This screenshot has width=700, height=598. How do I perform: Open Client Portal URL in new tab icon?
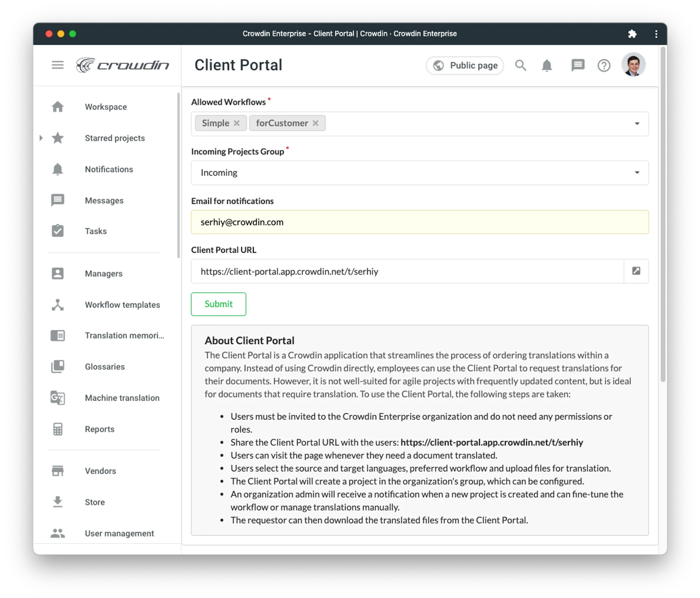pyautogui.click(x=636, y=271)
